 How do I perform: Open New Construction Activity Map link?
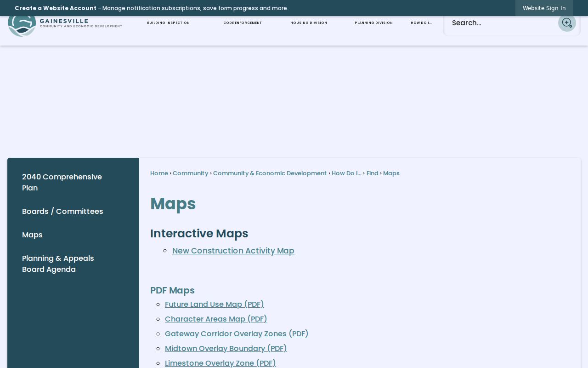pyautogui.click(x=233, y=251)
